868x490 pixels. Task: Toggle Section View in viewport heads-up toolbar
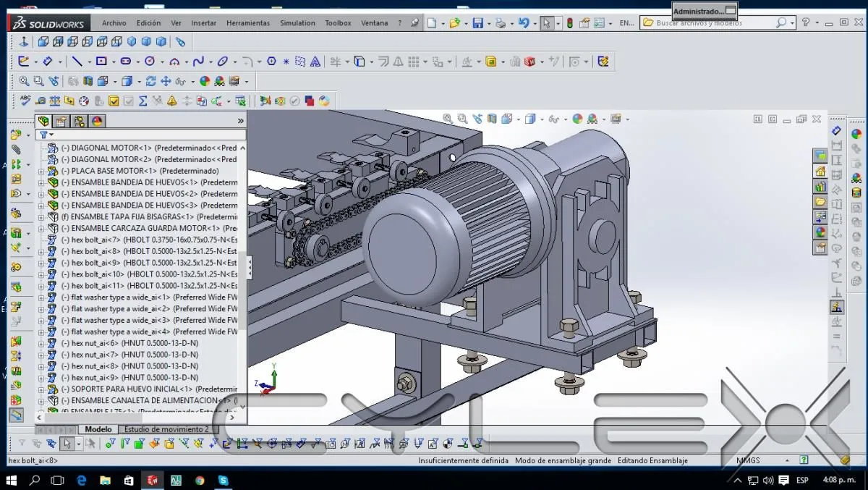493,119
